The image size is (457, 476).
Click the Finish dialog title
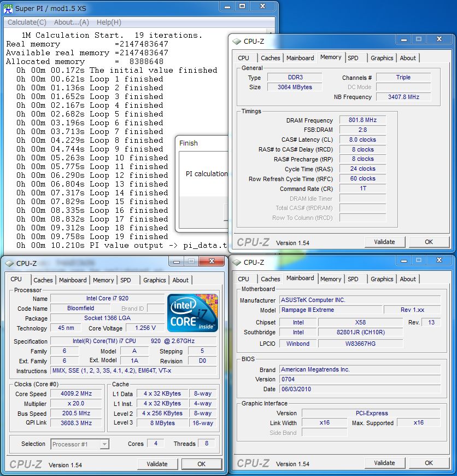click(188, 143)
